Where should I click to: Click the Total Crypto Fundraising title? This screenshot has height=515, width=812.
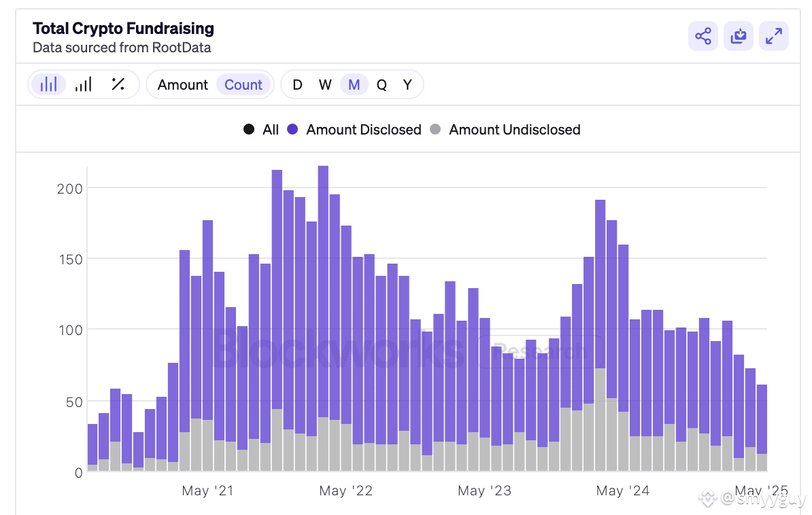123,29
